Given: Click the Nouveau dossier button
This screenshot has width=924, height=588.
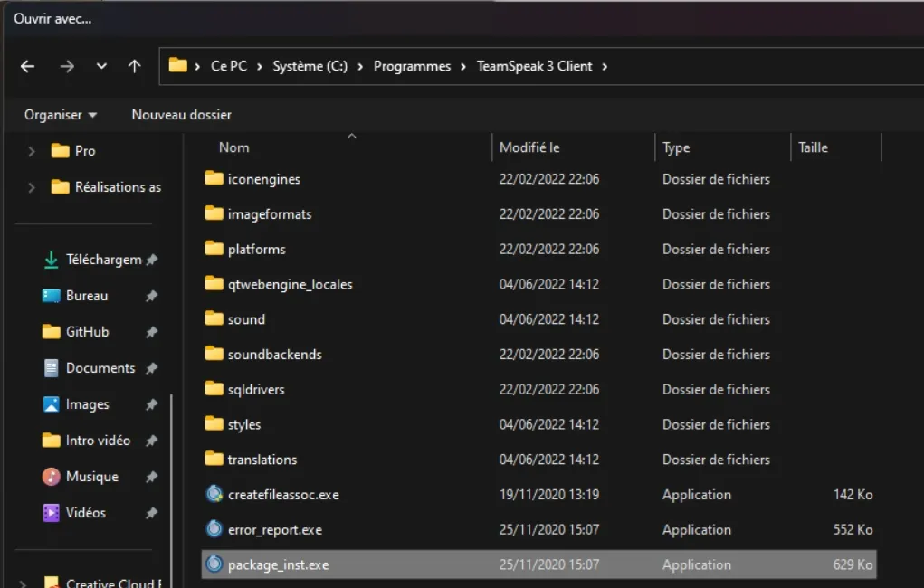Looking at the screenshot, I should click(x=181, y=115).
